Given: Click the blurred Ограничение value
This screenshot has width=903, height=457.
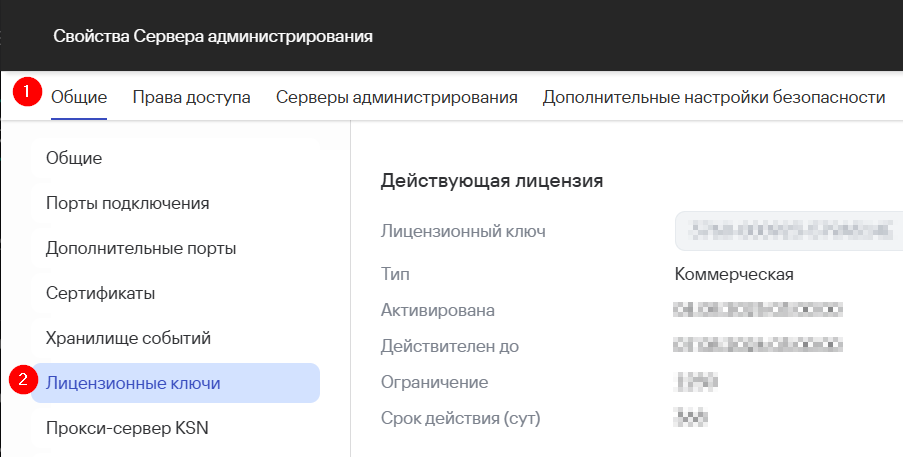Looking at the screenshot, I should tap(697, 381).
